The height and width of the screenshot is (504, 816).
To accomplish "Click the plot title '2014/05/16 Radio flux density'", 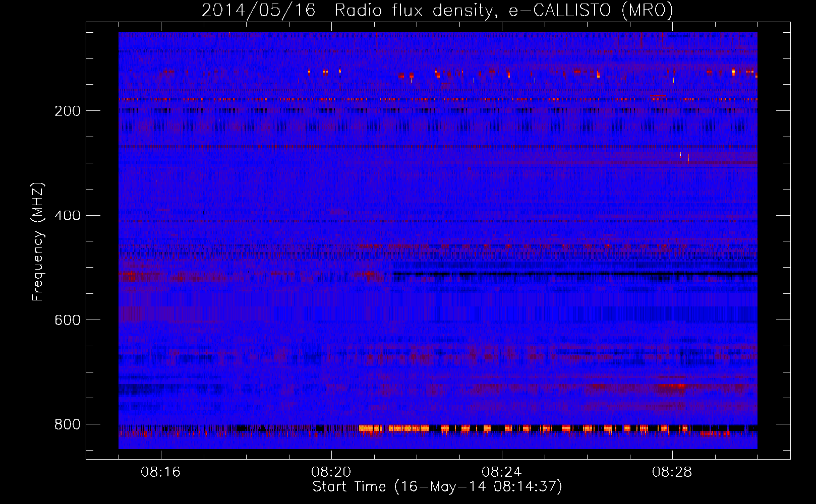I will [438, 10].
